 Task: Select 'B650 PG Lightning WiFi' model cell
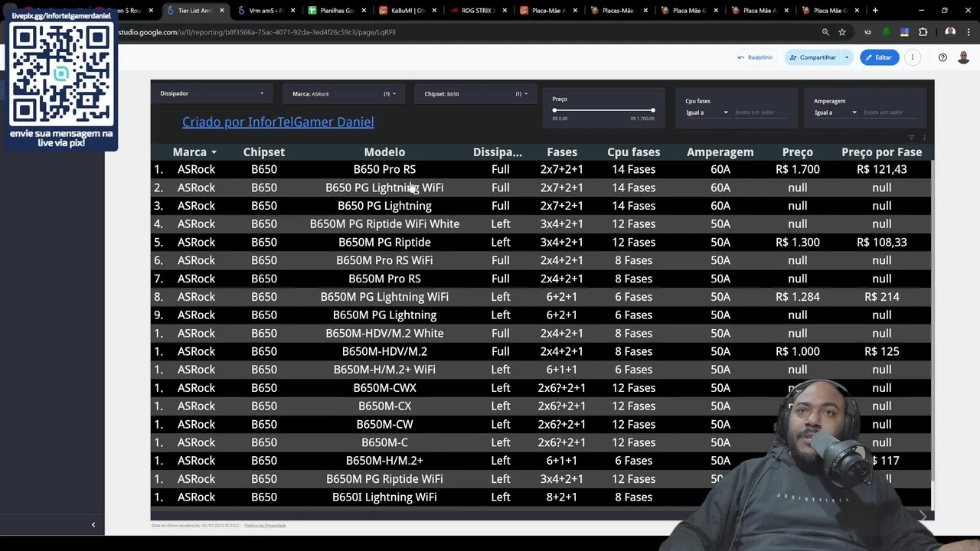coord(384,187)
